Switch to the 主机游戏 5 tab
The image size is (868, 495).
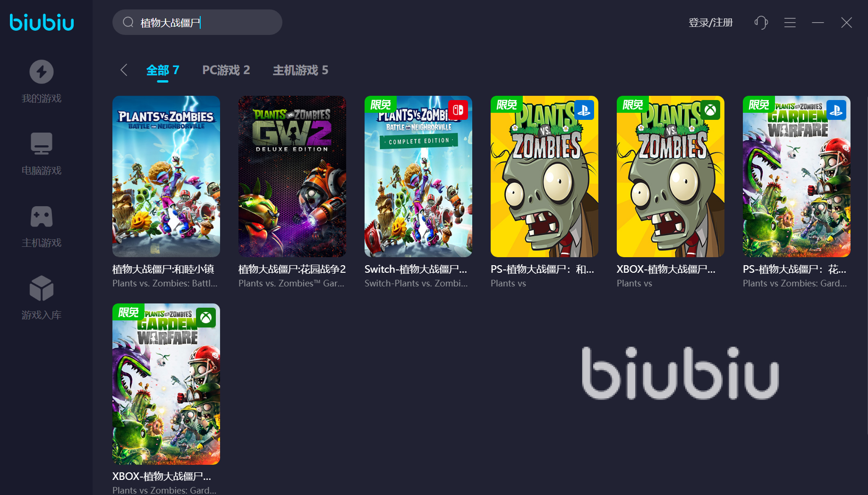point(300,70)
